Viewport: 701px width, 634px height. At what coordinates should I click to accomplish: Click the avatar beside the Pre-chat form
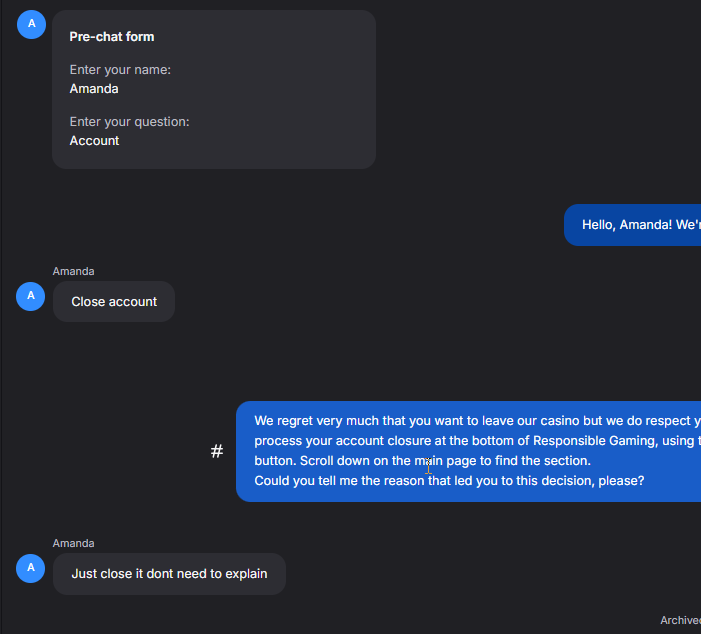click(x=31, y=23)
